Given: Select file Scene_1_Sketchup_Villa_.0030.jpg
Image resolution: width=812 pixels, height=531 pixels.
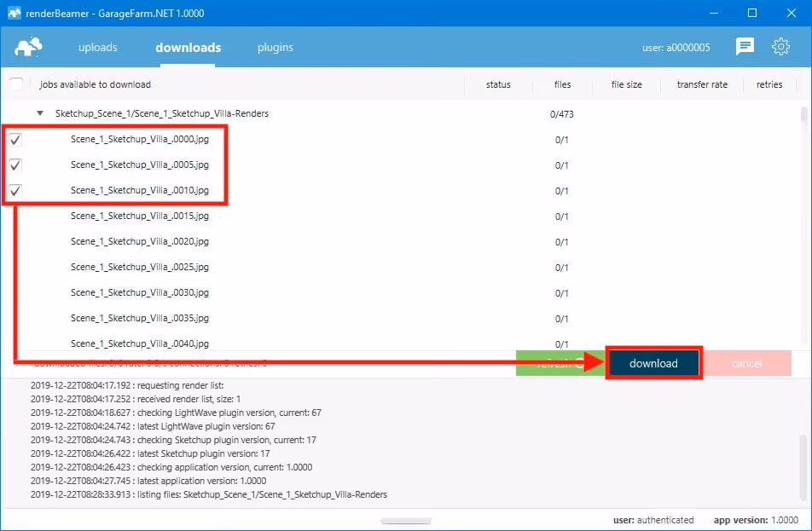Looking at the screenshot, I should pos(139,292).
